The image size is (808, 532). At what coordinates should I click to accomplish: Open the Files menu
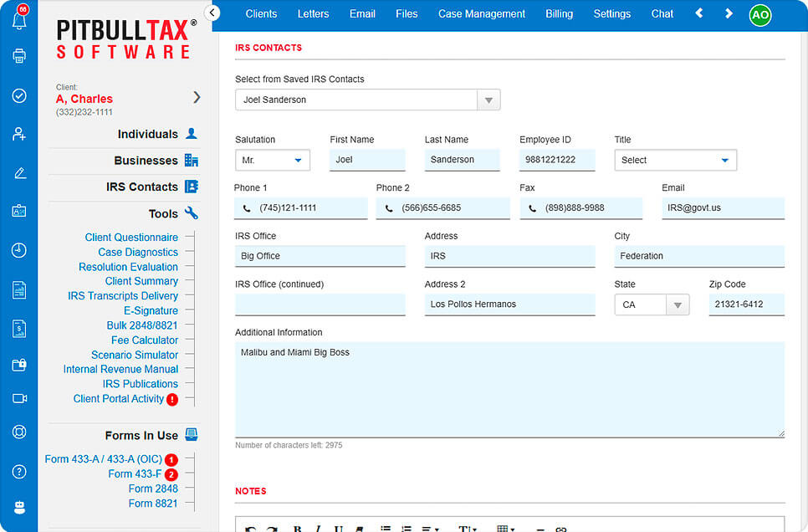407,14
